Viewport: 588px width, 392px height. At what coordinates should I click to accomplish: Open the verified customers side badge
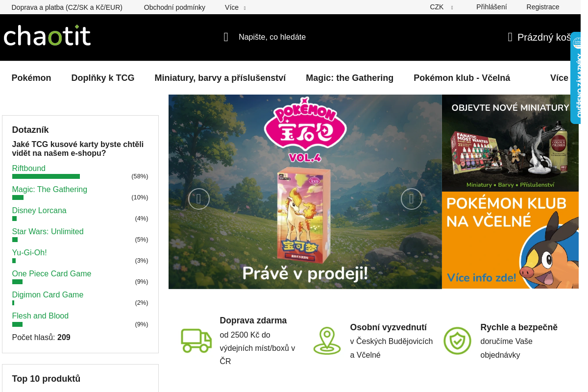tap(576, 77)
